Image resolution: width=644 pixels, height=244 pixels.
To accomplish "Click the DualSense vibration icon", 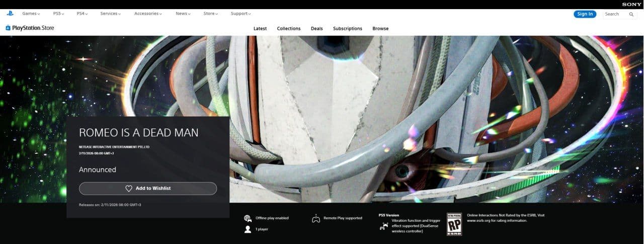I will click(384, 226).
